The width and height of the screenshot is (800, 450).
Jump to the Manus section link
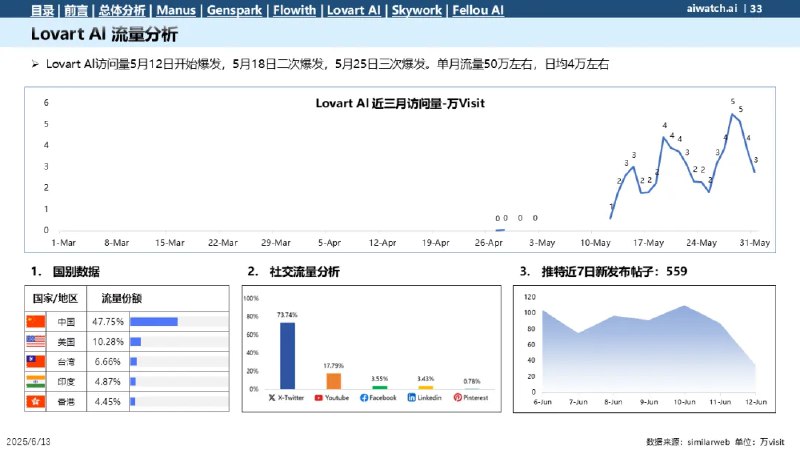[x=176, y=10]
